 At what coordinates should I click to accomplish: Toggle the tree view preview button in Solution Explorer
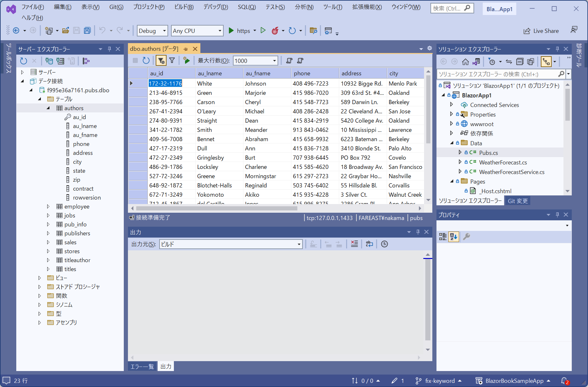tap(546, 61)
